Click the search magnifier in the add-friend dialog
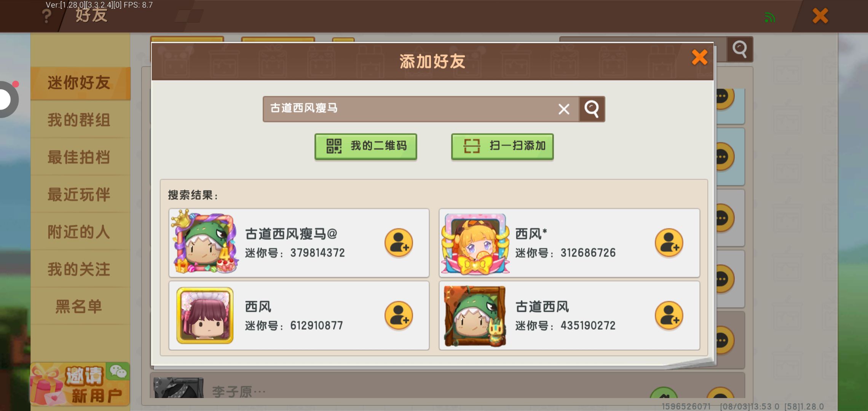This screenshot has height=411, width=868. click(592, 109)
